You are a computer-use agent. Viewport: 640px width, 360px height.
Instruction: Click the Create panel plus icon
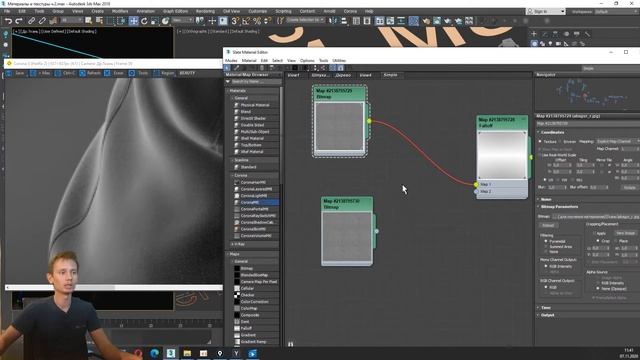pyautogui.click(x=534, y=34)
